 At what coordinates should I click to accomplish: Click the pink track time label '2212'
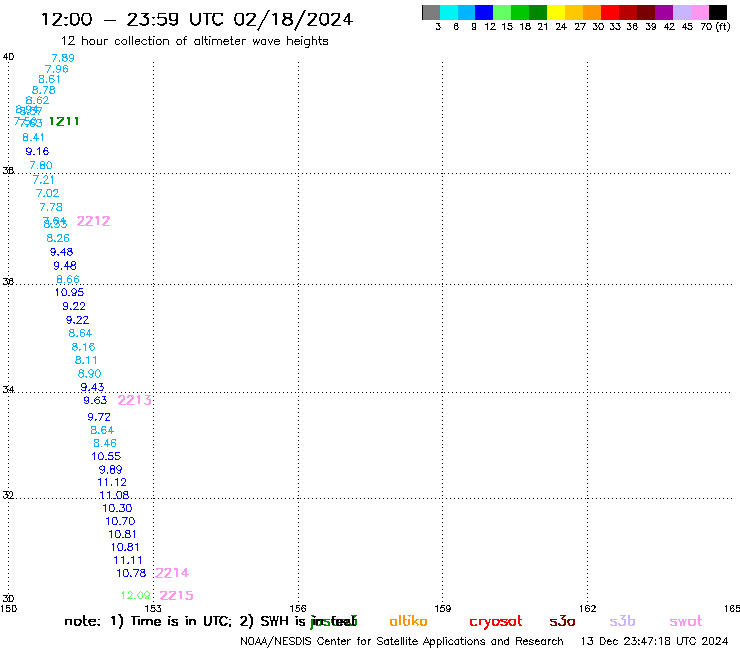tap(93, 221)
